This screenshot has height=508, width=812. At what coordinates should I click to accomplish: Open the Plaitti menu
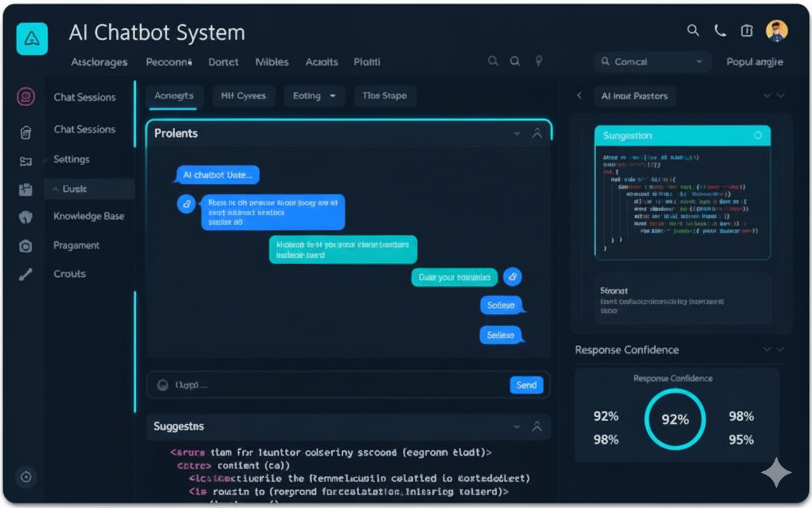coord(367,62)
